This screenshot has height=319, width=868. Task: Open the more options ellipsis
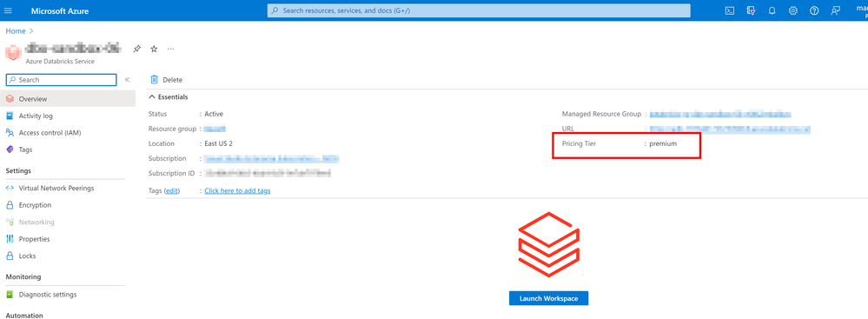(x=171, y=49)
